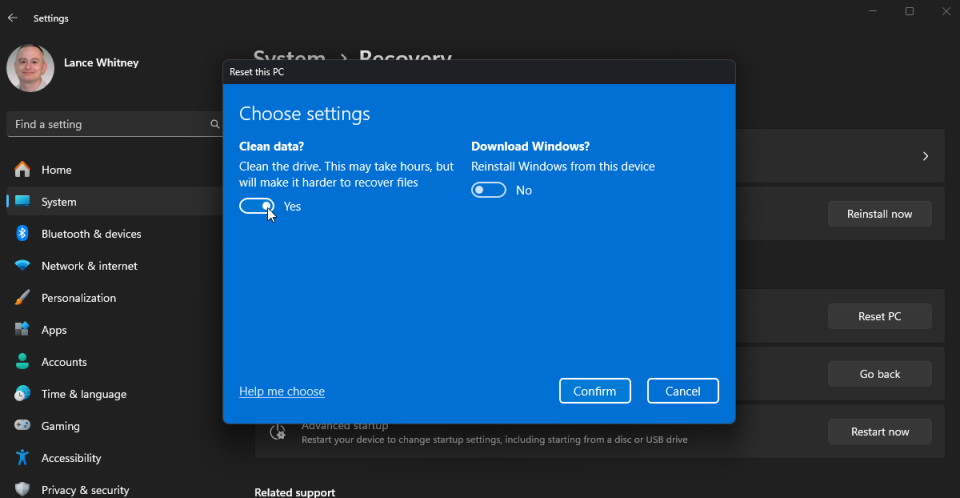960x498 pixels.
Task: Select the System monitor icon
Action: point(23,202)
